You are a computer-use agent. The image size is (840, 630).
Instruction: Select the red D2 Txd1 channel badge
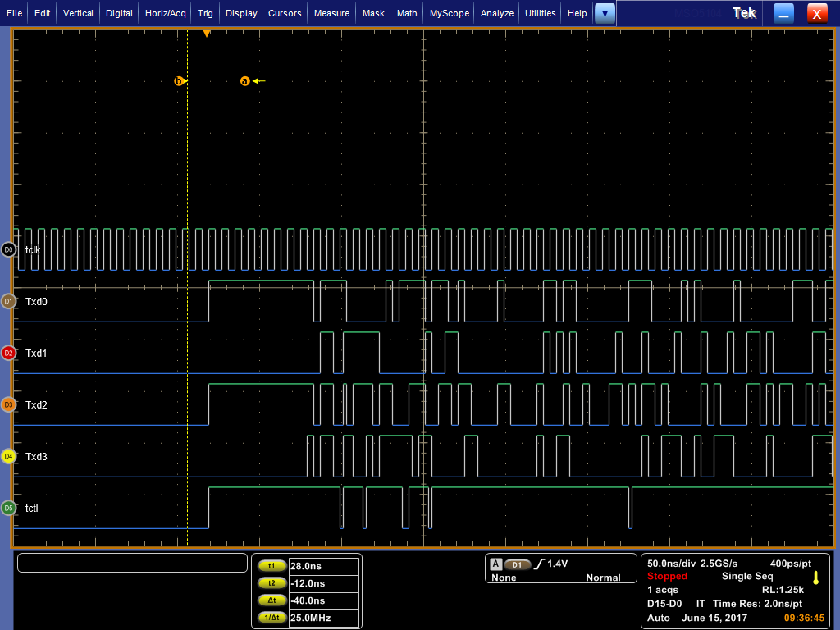pos(8,353)
